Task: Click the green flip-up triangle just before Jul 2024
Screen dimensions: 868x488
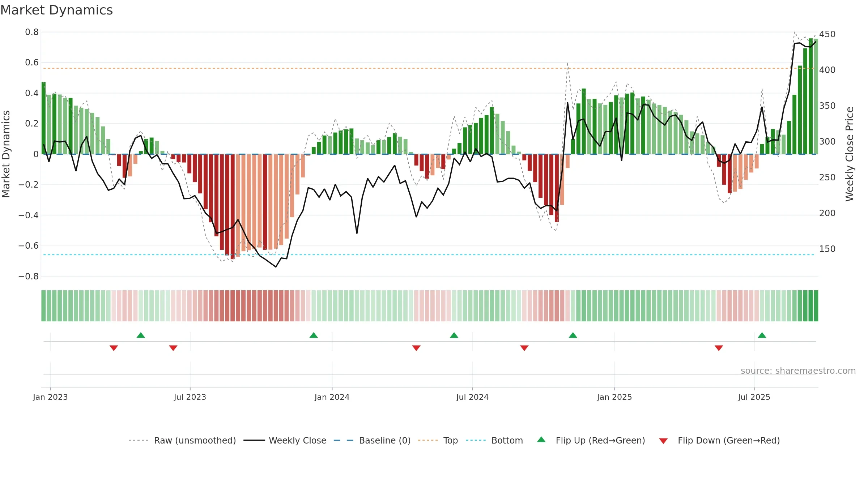Action: pyautogui.click(x=454, y=335)
